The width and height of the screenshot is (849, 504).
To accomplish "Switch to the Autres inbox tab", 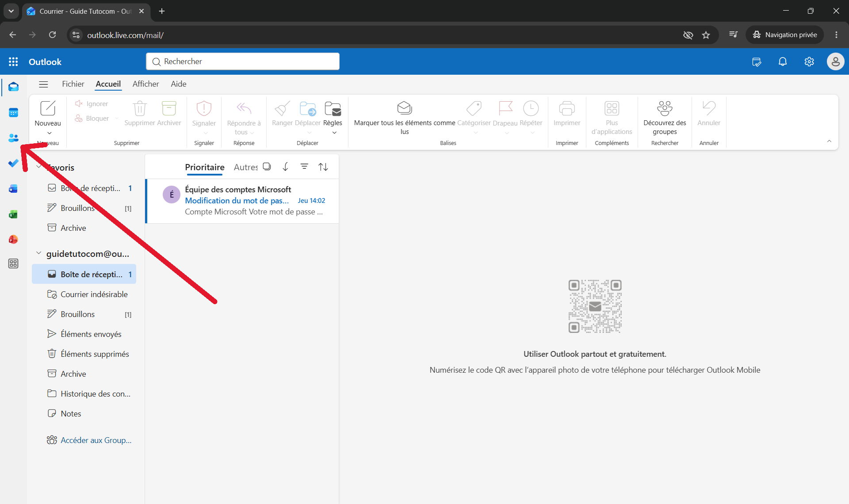I will pyautogui.click(x=246, y=167).
